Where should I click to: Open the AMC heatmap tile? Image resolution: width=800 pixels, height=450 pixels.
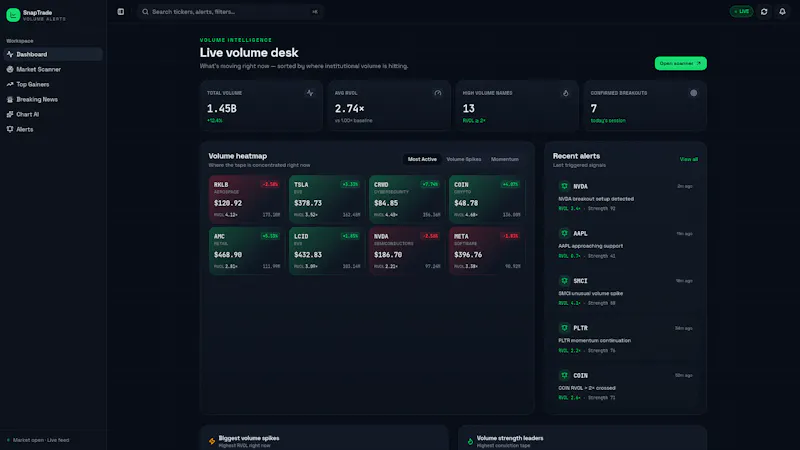(246, 251)
